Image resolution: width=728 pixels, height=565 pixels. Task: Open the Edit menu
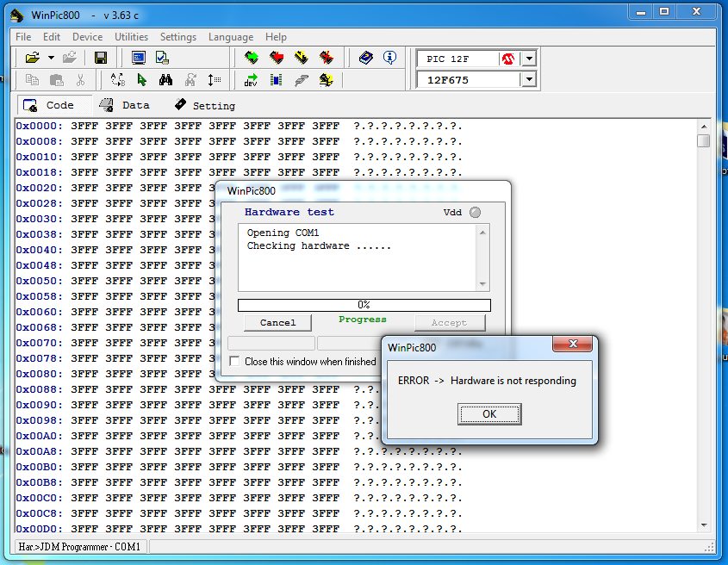pyautogui.click(x=52, y=37)
